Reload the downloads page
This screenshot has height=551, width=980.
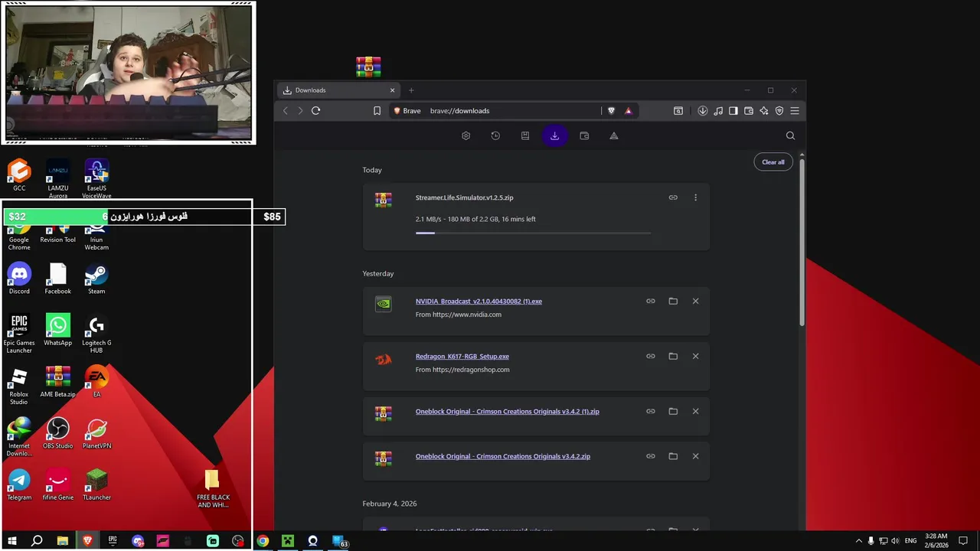click(x=315, y=111)
